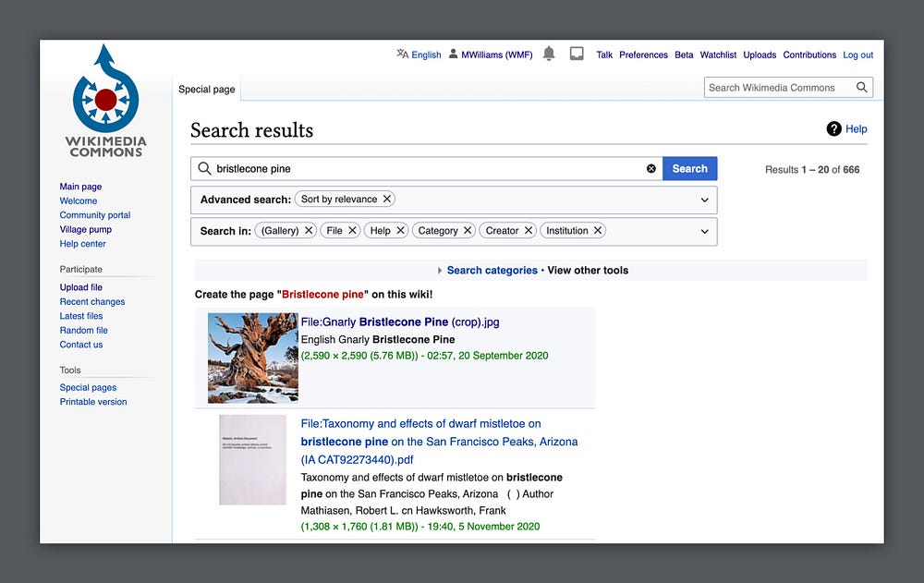
Task: Open Uploads in the user menu
Action: 760,55
